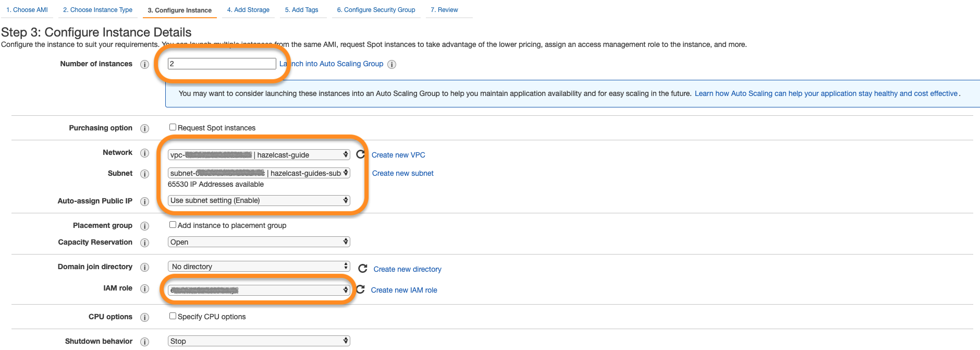This screenshot has height=350, width=980.
Task: Click the Number of instances input field
Action: click(x=222, y=64)
